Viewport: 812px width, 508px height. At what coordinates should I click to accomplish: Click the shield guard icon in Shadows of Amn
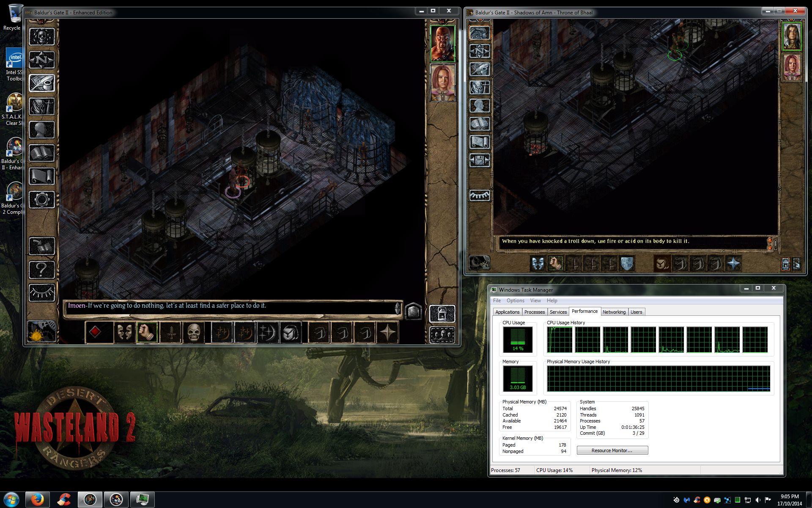click(627, 264)
